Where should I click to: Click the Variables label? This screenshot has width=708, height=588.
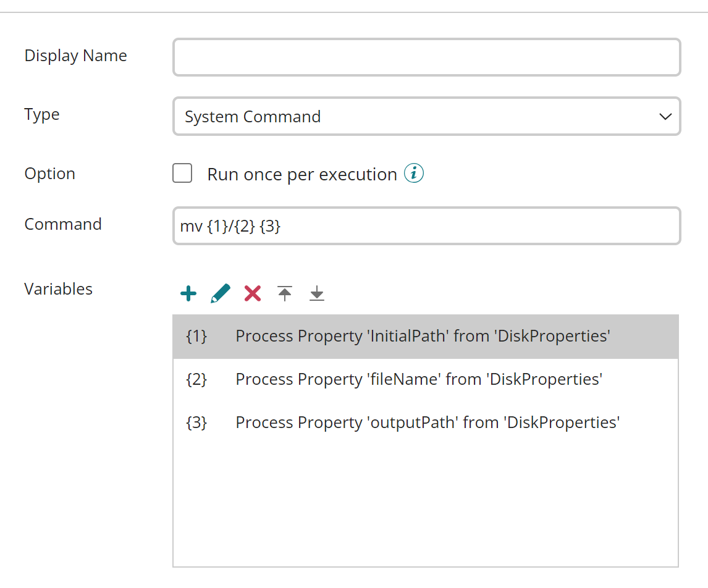point(58,288)
